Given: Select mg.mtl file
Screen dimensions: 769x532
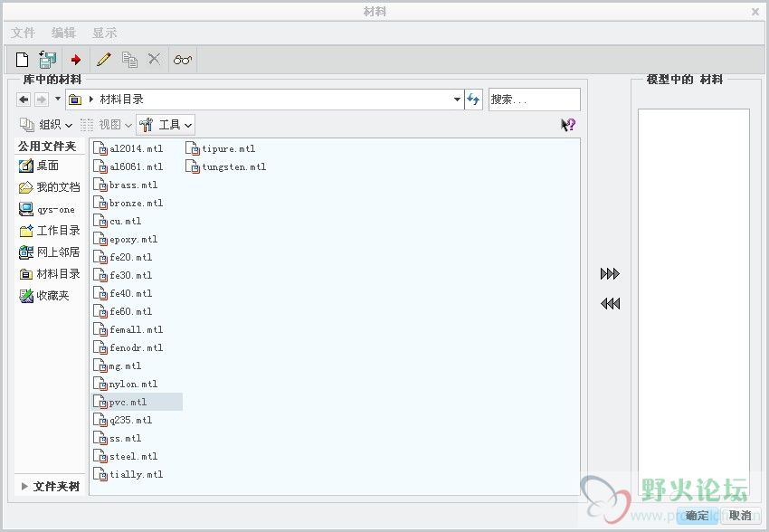Looking at the screenshot, I should point(118,366).
